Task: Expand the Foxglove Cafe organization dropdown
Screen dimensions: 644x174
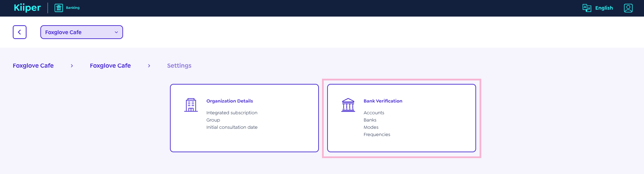Action: pyautogui.click(x=81, y=32)
